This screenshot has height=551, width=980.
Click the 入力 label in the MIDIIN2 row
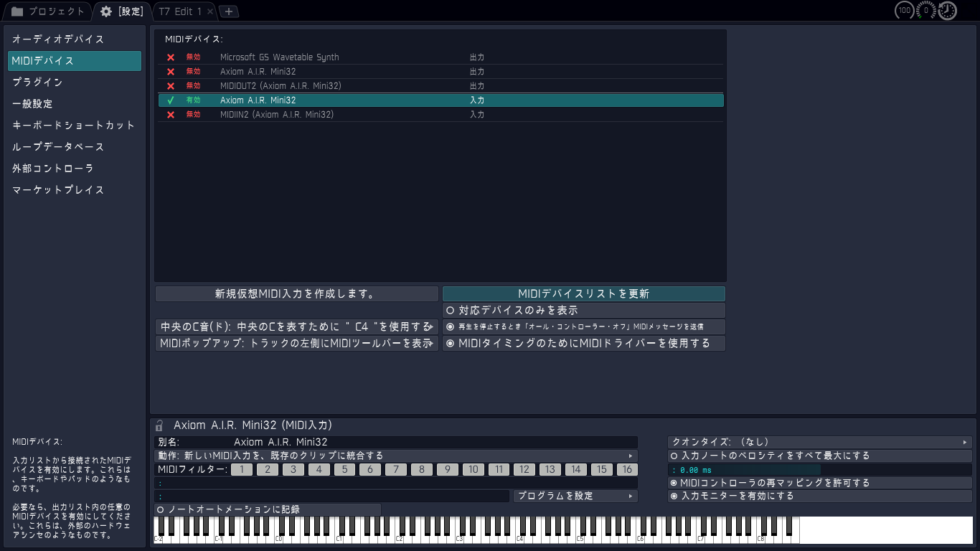tap(477, 115)
